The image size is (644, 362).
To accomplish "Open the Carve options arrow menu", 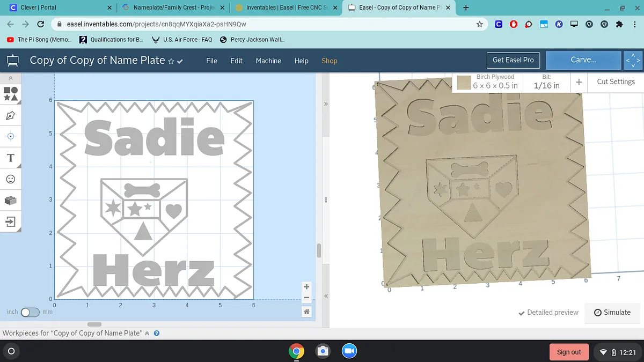I will (633, 61).
